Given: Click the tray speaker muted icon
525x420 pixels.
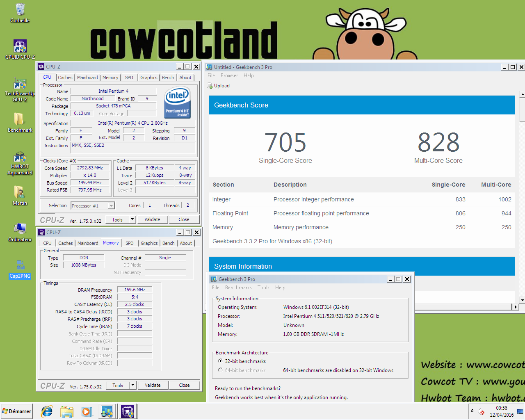Looking at the screenshot, I should point(481,411).
